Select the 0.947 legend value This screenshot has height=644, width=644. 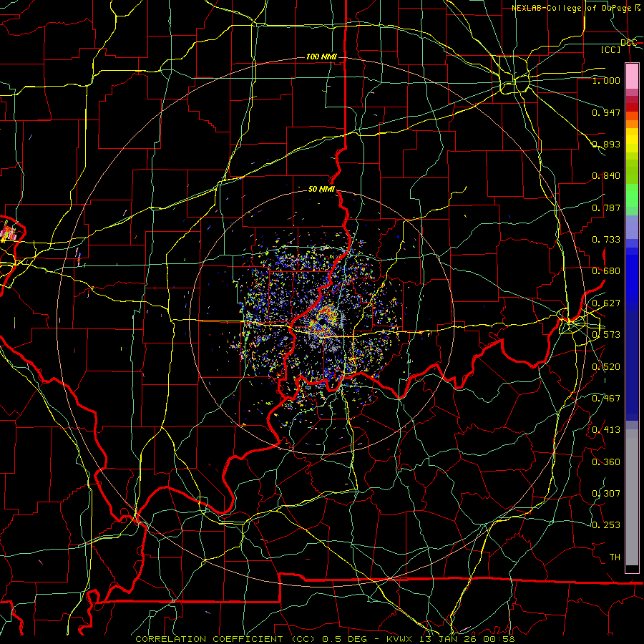point(606,112)
